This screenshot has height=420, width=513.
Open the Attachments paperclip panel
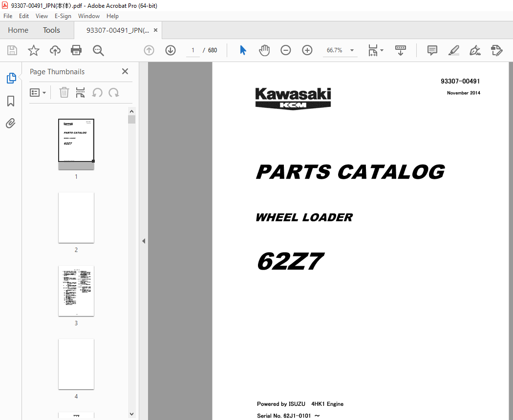tap(11, 124)
